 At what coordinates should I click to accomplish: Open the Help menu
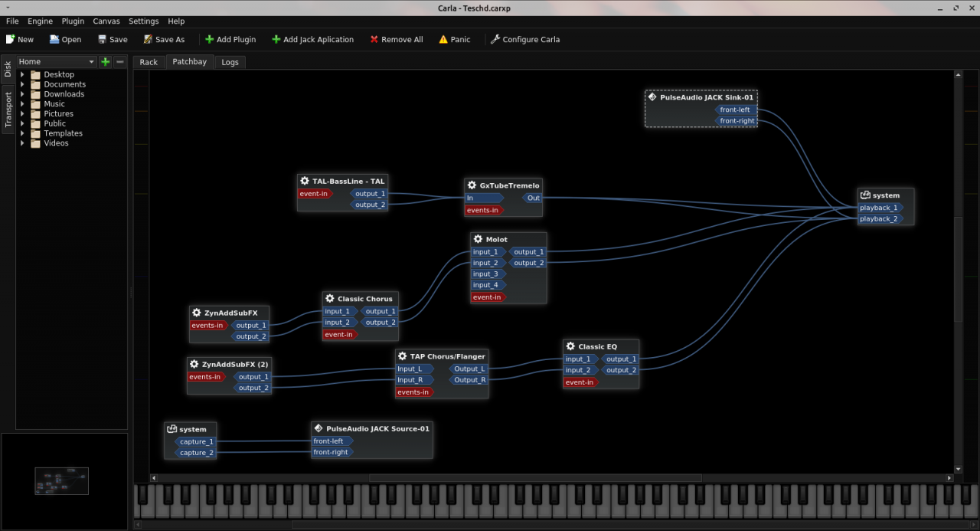[176, 21]
